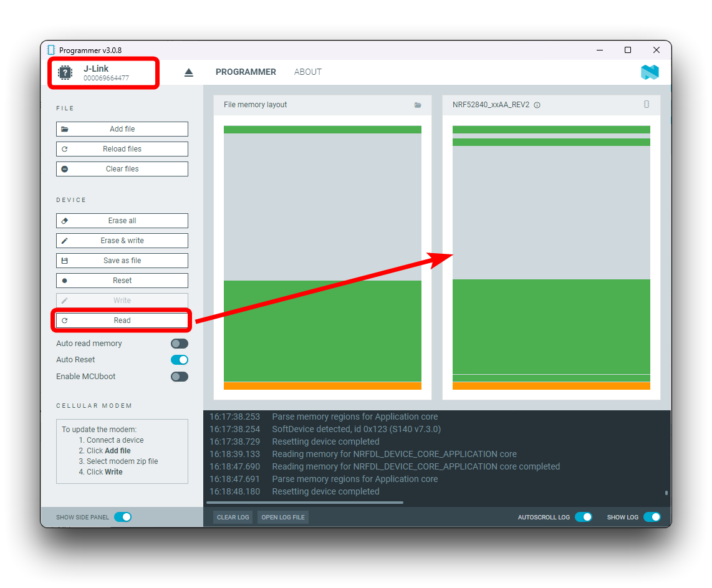Click the log vertical scrollbar thumb
The image size is (712, 588).
tap(666, 493)
